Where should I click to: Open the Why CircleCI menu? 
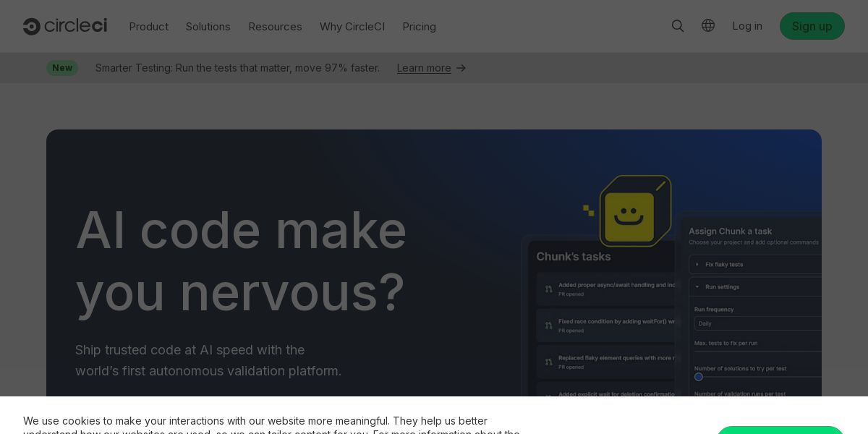tap(352, 26)
